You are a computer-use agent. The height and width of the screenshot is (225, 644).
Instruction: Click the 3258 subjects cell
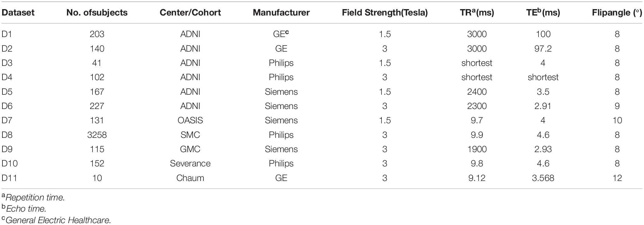pyautogui.click(x=97, y=135)
